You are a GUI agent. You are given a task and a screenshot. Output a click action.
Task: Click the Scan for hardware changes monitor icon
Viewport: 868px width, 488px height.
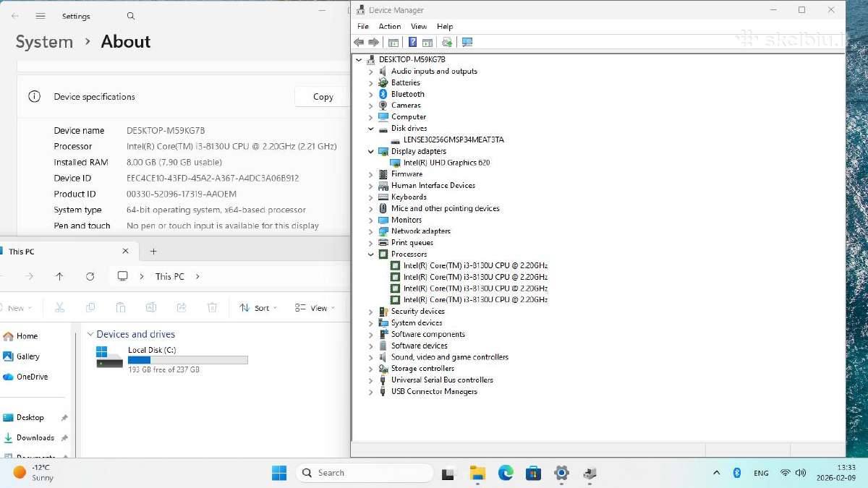point(467,42)
